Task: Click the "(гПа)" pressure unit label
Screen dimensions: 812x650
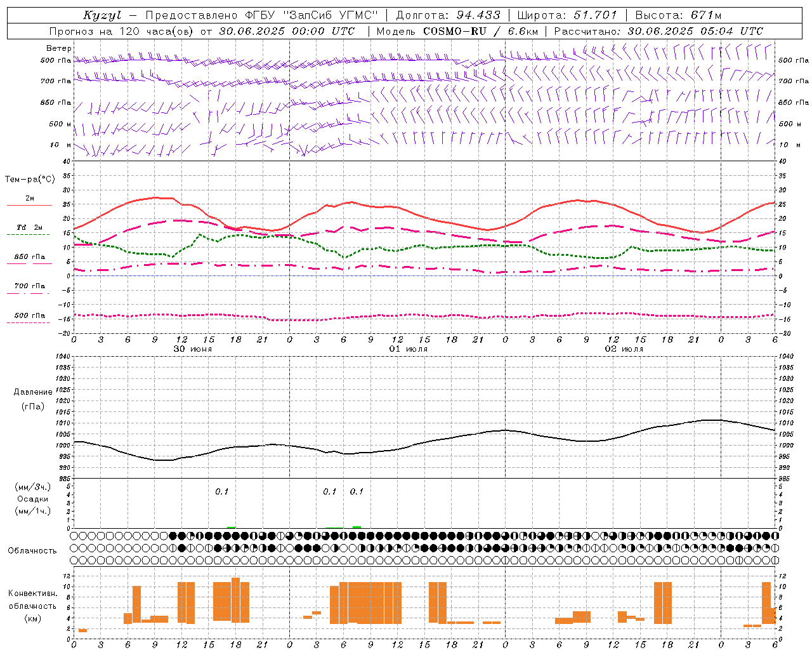Action: (33, 406)
